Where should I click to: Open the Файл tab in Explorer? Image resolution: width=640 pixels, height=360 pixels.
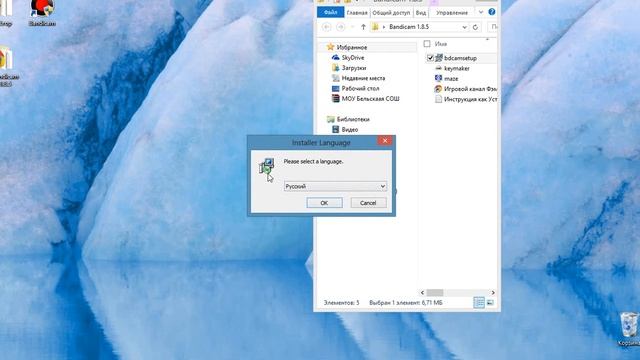331,13
